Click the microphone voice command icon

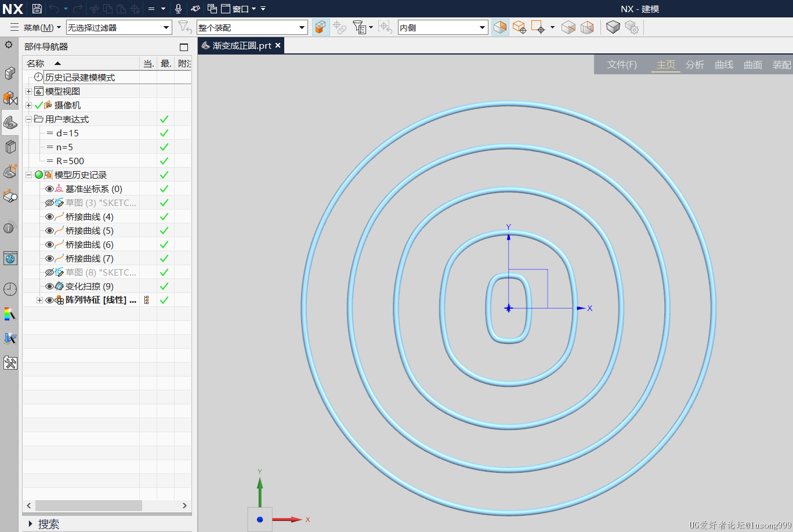pyautogui.click(x=179, y=9)
